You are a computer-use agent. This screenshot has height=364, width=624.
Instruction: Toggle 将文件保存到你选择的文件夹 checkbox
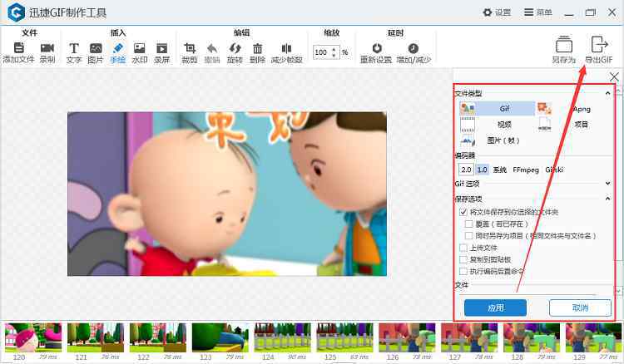463,212
